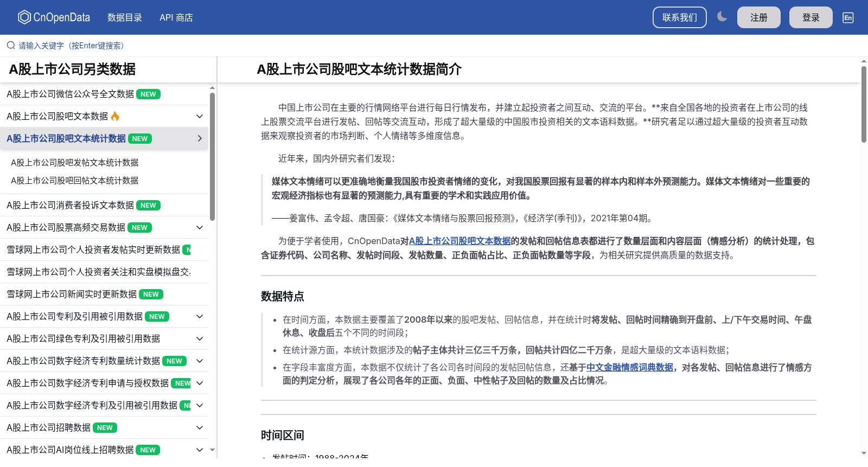The height and width of the screenshot is (467, 868).
Task: Open 雪球网上市公司个人投资者发帖实时更新数据
Action: click(93, 250)
